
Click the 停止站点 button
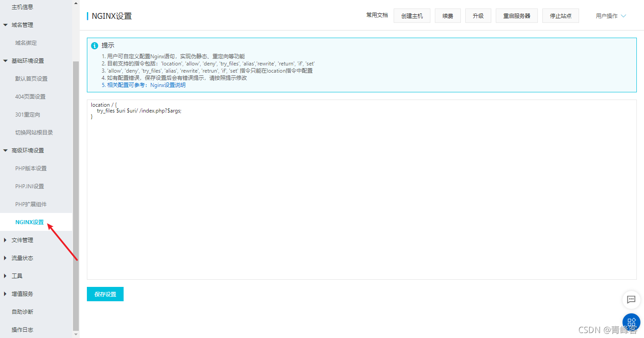click(x=561, y=16)
